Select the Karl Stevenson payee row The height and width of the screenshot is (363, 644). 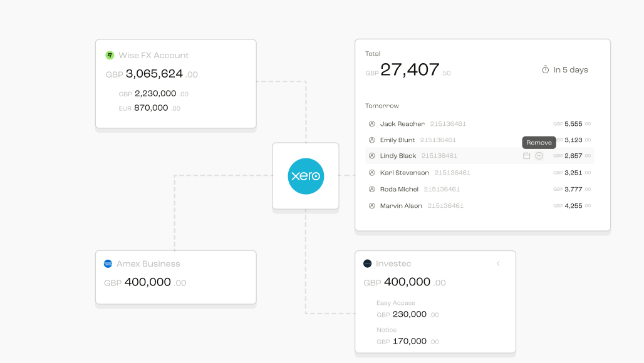[x=479, y=173]
